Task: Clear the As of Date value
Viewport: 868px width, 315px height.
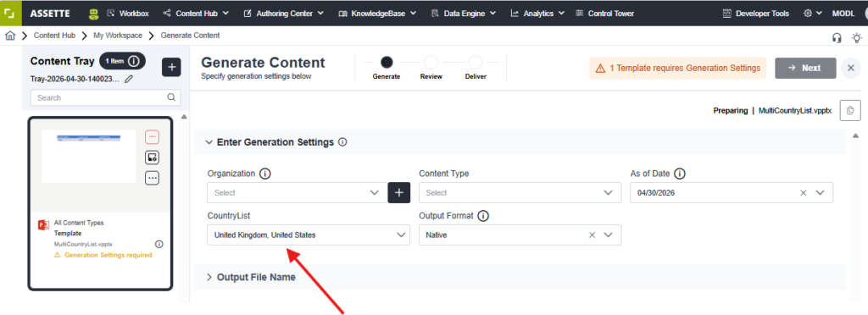Action: click(804, 193)
